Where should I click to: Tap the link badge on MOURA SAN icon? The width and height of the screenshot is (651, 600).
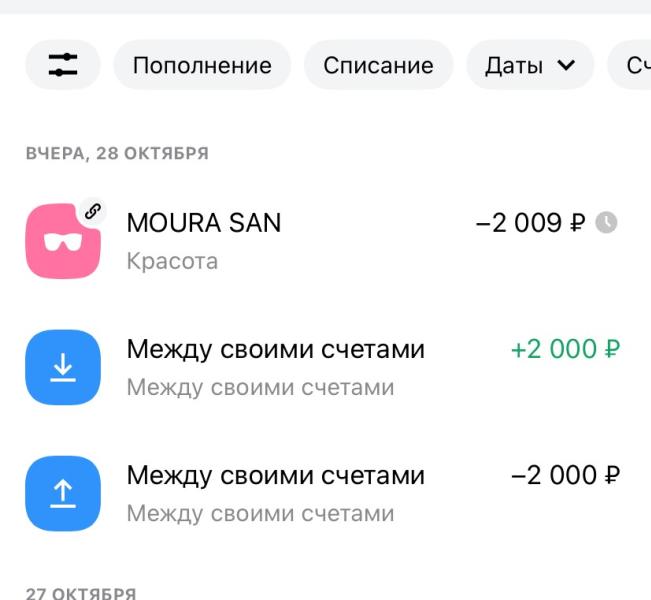92,211
